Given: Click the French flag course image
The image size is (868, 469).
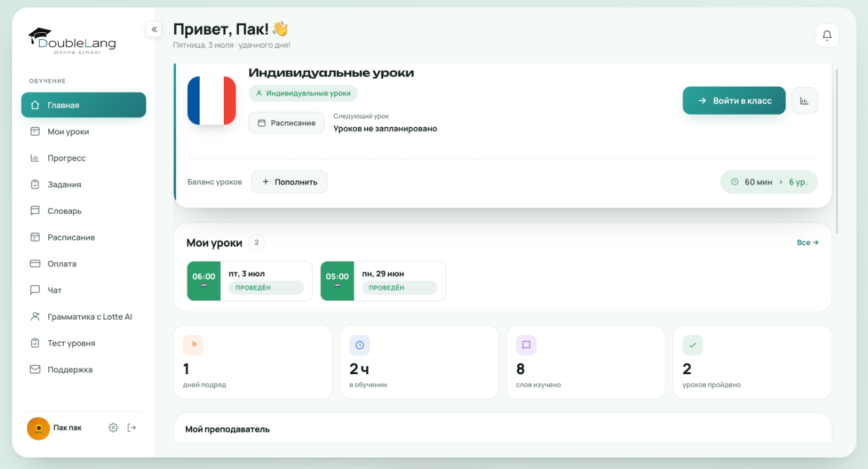Looking at the screenshot, I should pyautogui.click(x=211, y=100).
